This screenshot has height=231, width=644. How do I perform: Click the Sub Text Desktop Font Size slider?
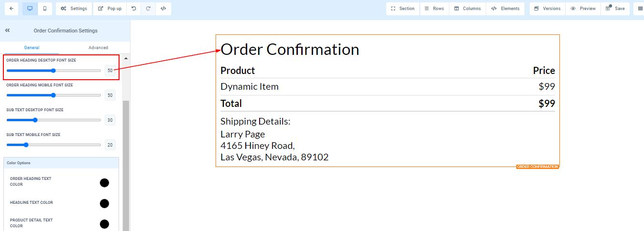54,120
